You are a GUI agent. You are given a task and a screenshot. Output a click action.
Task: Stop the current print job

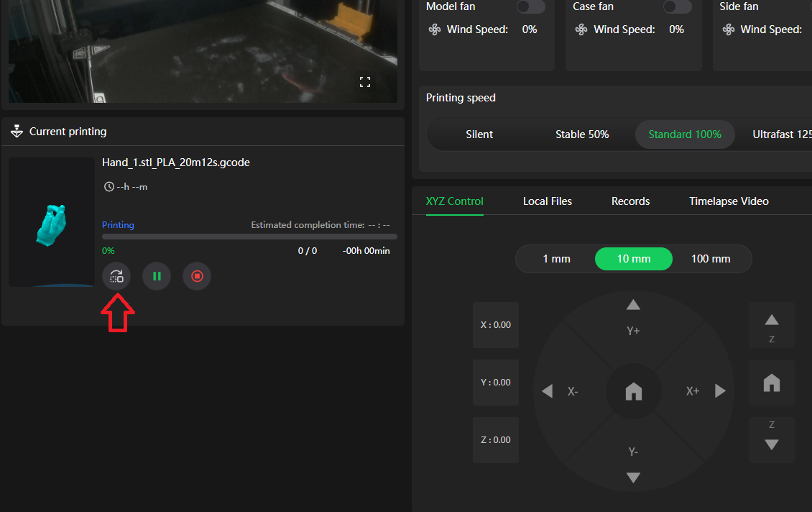click(197, 276)
